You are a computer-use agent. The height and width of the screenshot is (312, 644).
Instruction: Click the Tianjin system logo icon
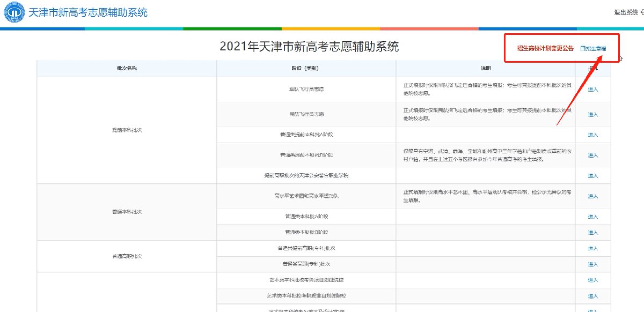(x=14, y=13)
